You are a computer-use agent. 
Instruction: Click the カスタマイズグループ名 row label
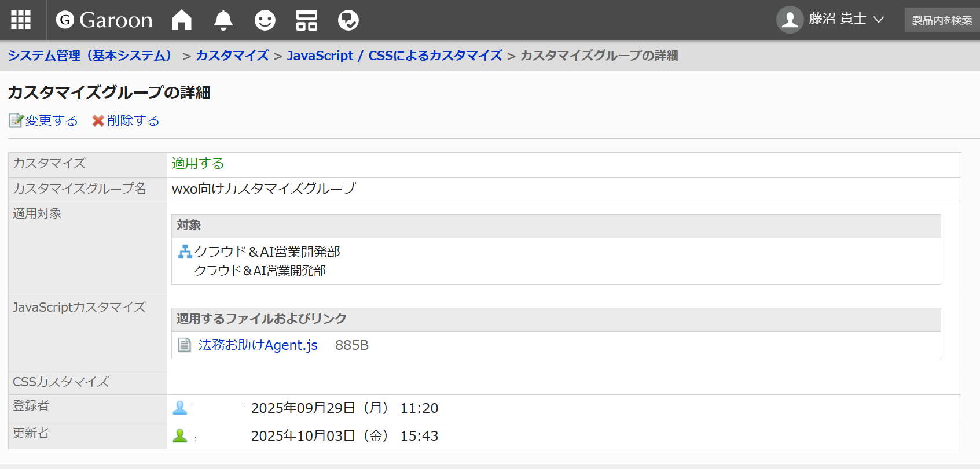[x=79, y=189]
